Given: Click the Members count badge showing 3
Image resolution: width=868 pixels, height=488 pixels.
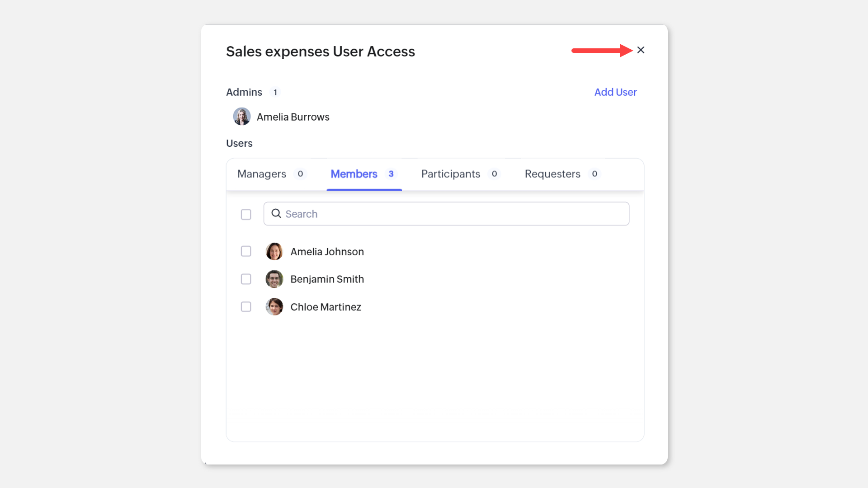Looking at the screenshot, I should click(391, 174).
